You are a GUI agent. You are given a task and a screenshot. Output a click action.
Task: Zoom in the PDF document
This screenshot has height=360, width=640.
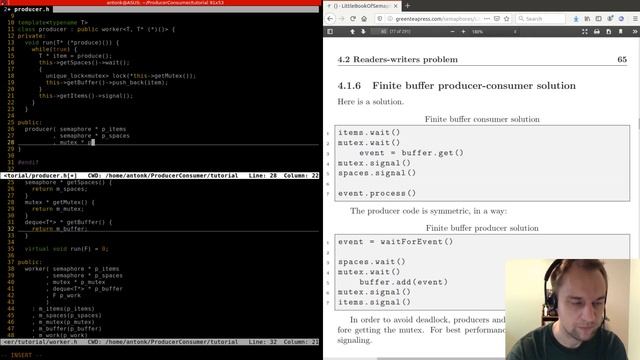[463, 31]
